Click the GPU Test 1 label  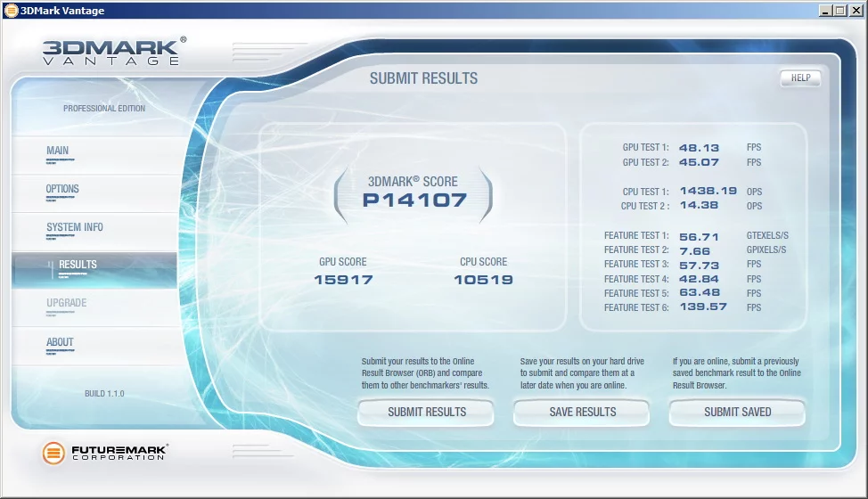[x=645, y=147]
